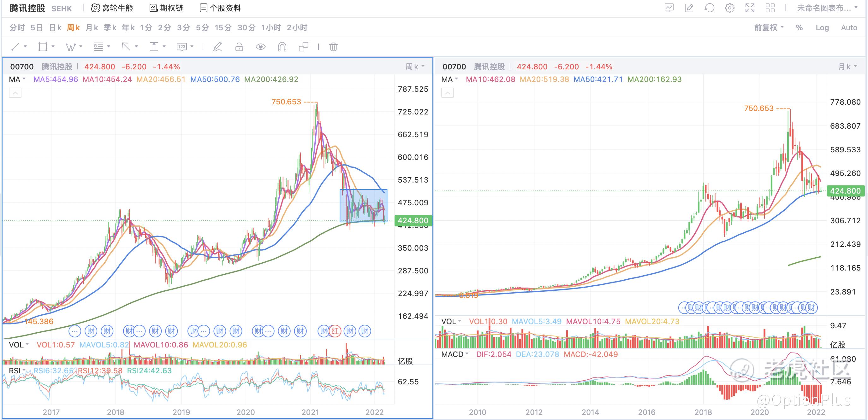
Task: Switch to 5日 five-day view
Action: coord(36,28)
